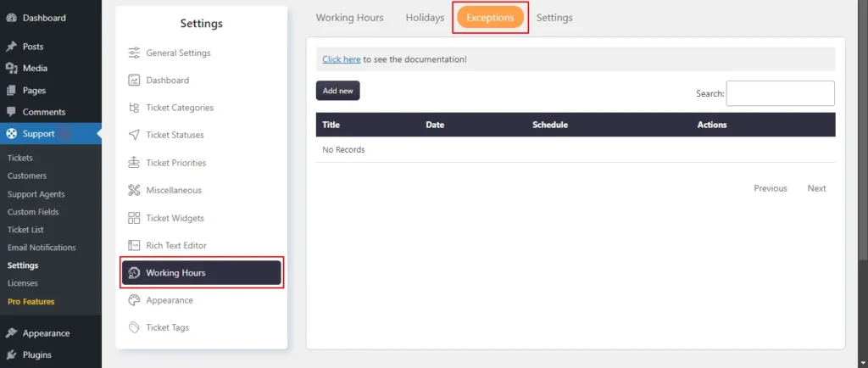Click the Ticket Categories hierarchy icon
Viewport: 868px width, 368px height.
coord(134,108)
